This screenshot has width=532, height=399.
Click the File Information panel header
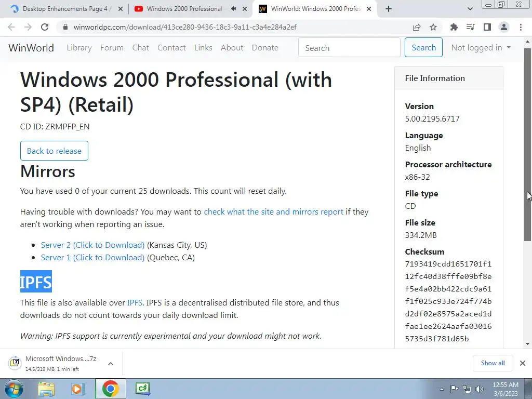coord(448,78)
